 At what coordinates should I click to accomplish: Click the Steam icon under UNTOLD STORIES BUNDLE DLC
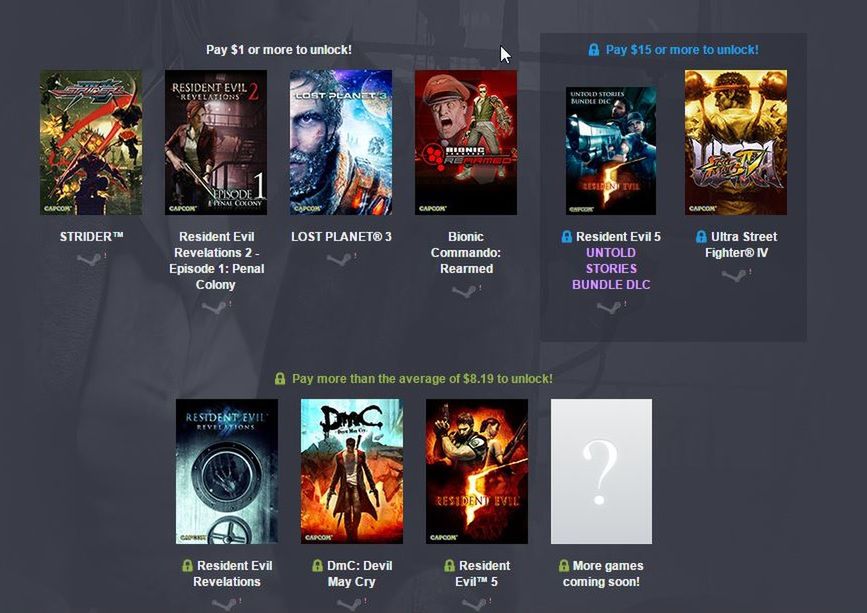tap(610, 307)
